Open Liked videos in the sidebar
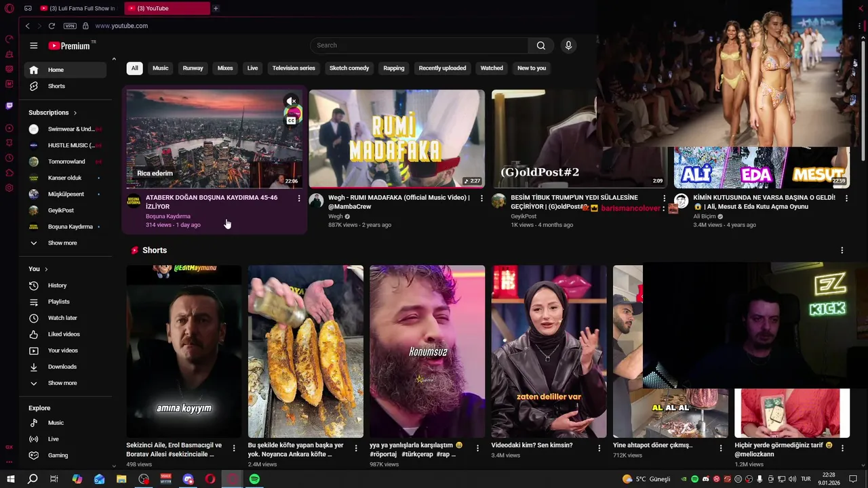This screenshot has height=488, width=868. pyautogui.click(x=65, y=334)
